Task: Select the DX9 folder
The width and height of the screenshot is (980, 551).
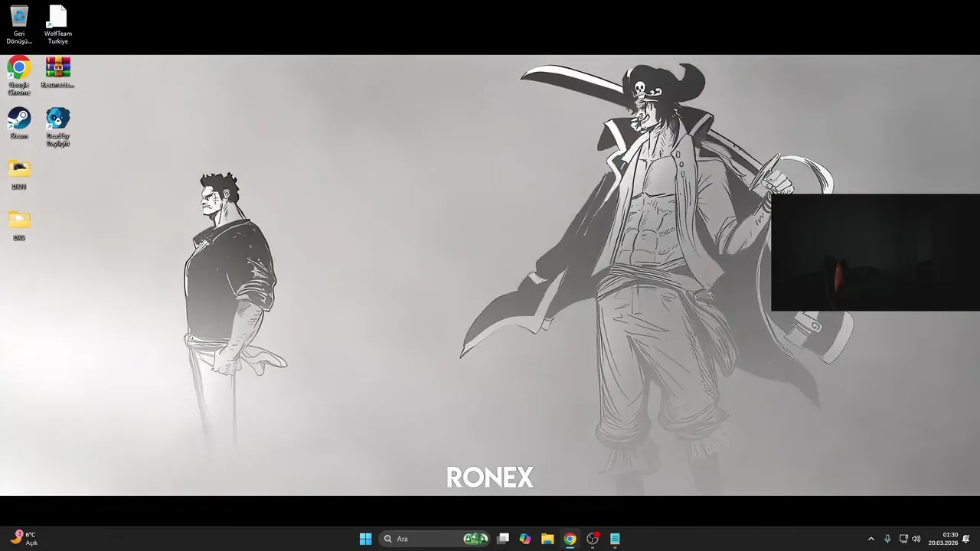Action: 19,226
